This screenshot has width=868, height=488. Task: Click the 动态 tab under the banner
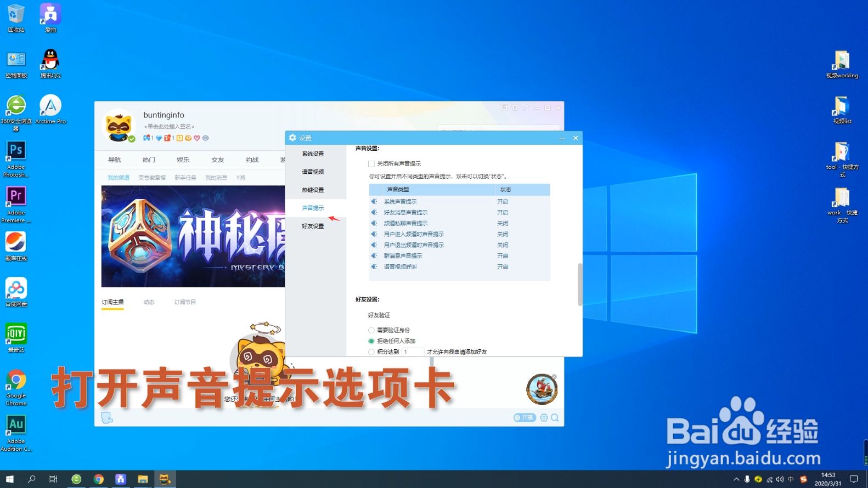click(x=149, y=302)
